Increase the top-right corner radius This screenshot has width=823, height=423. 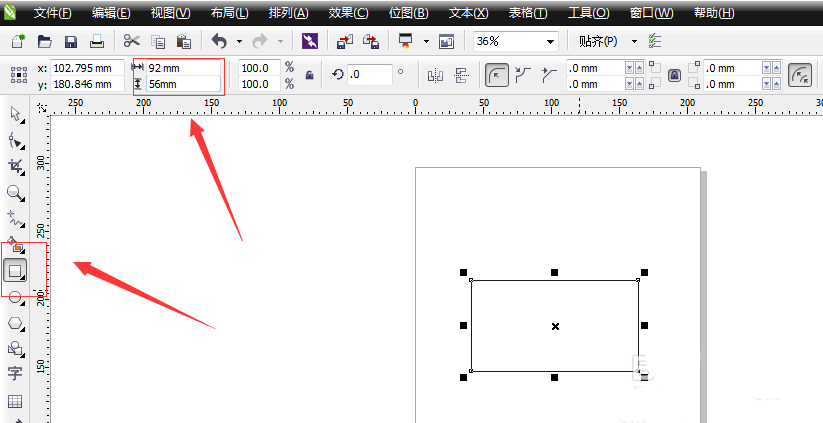coord(776,68)
